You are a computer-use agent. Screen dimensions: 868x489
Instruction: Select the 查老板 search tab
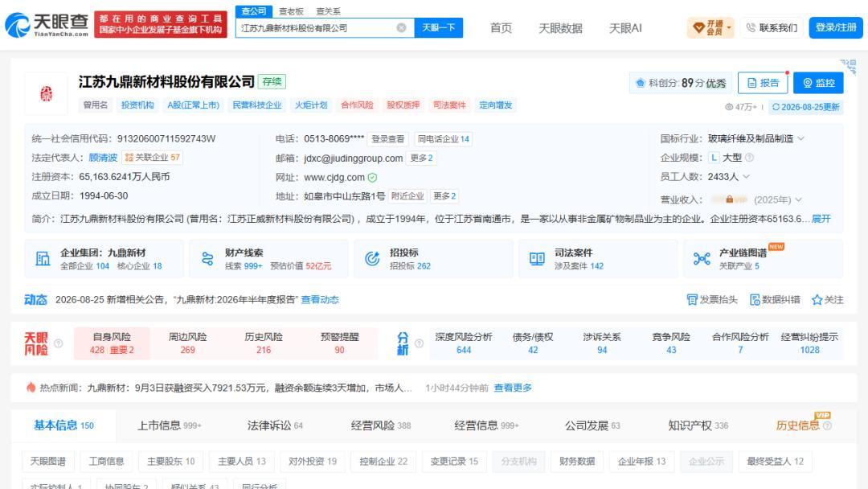tap(291, 11)
